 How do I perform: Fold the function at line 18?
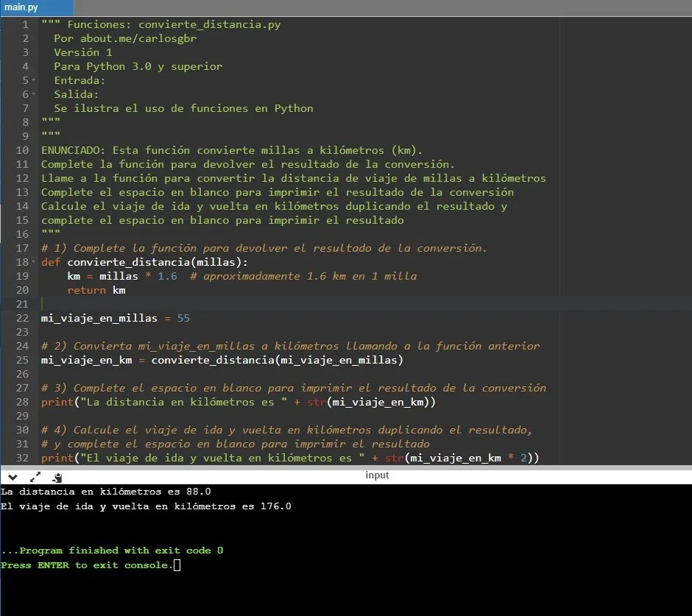coord(34,262)
